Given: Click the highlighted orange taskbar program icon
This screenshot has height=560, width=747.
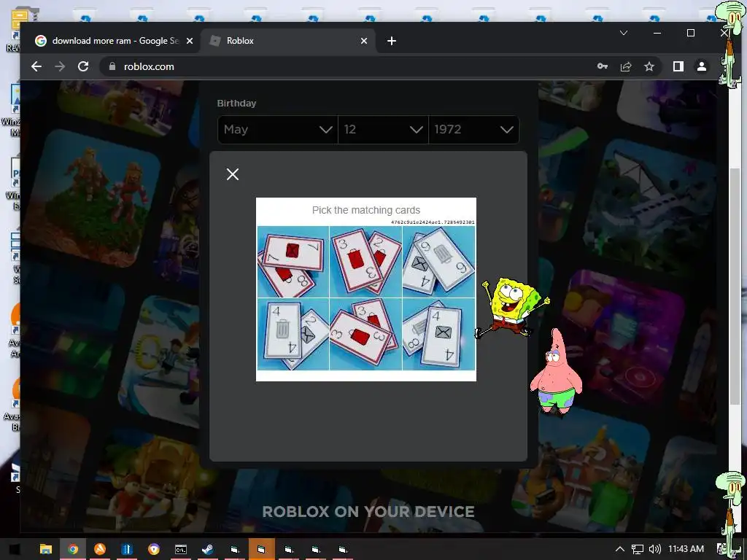Looking at the screenshot, I should pyautogui.click(x=262, y=549).
